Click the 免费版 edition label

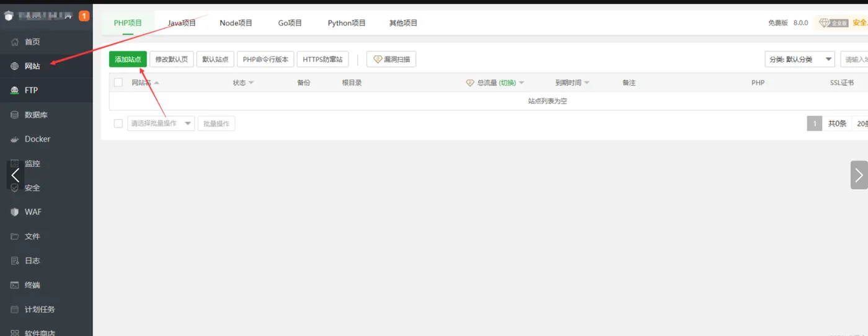[x=778, y=23]
